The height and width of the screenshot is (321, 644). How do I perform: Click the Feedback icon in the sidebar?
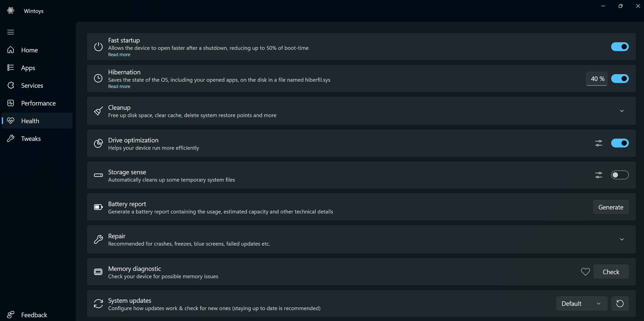[x=11, y=315]
